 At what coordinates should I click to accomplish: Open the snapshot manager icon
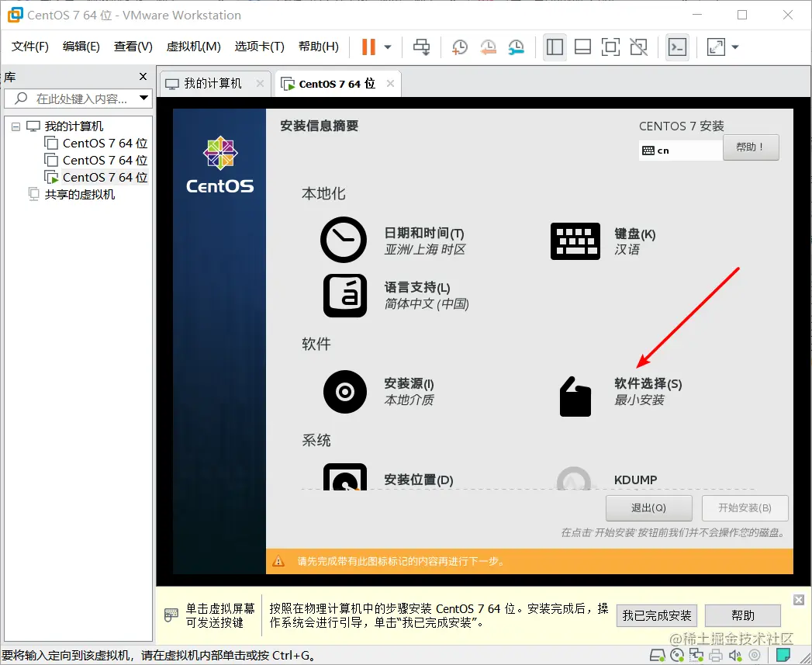tap(517, 47)
